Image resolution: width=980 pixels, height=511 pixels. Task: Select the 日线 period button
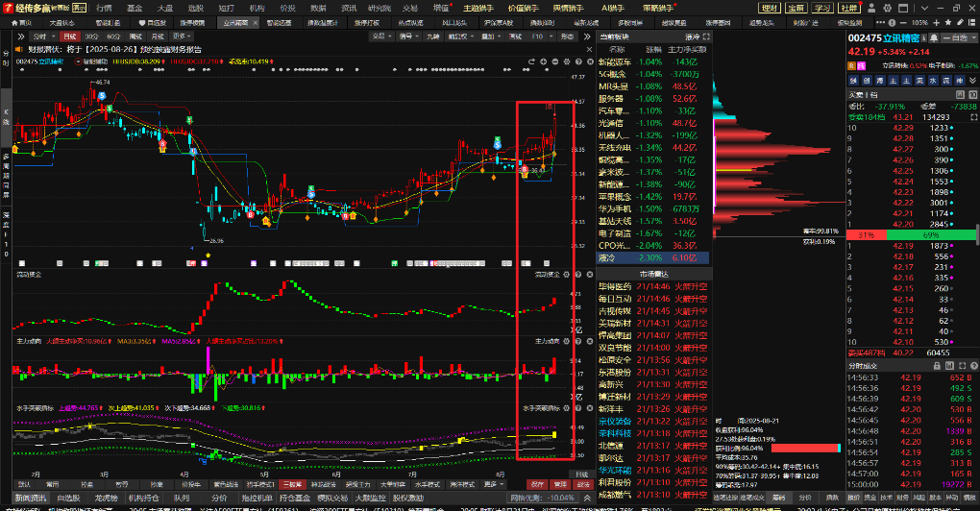(69, 36)
